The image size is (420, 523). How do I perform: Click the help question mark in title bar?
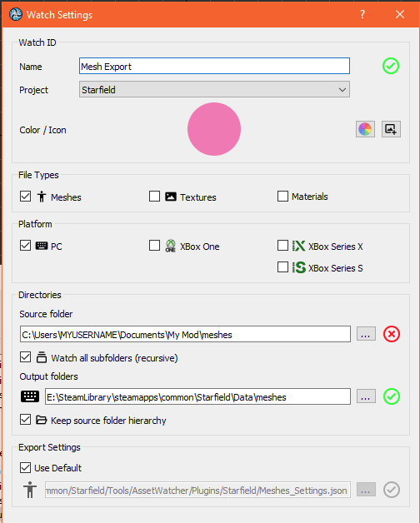coord(362,14)
